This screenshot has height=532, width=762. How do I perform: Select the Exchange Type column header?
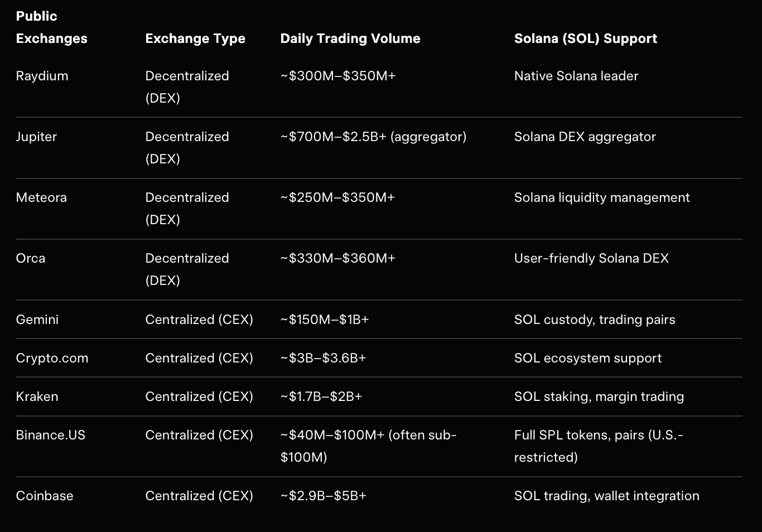(x=195, y=38)
